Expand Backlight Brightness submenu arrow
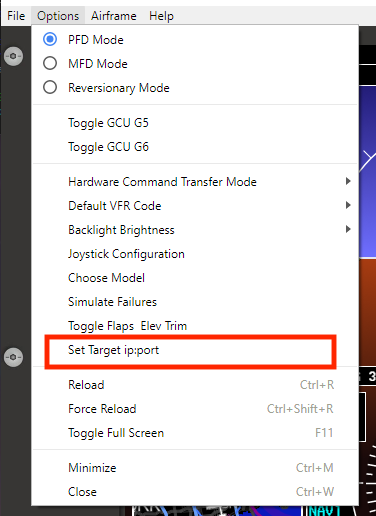The height and width of the screenshot is (516, 376). (348, 229)
